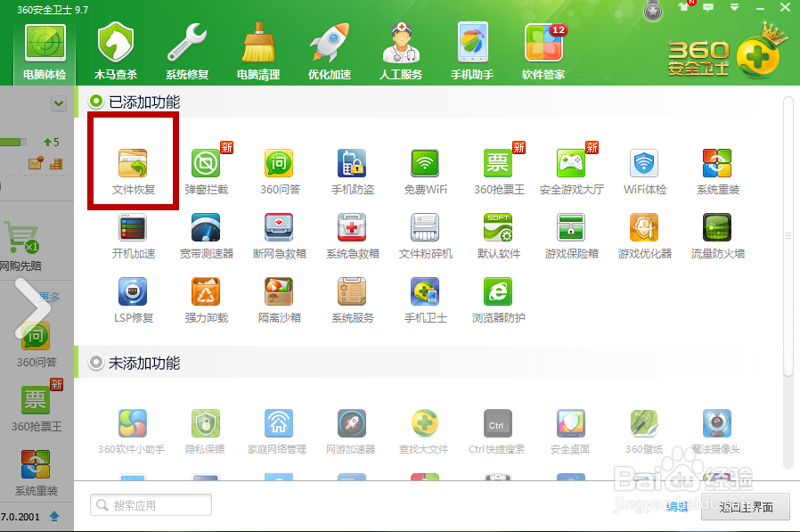Screen dimensions: 800x532
Task: Add the 查找大文件 tool
Action: [424, 432]
